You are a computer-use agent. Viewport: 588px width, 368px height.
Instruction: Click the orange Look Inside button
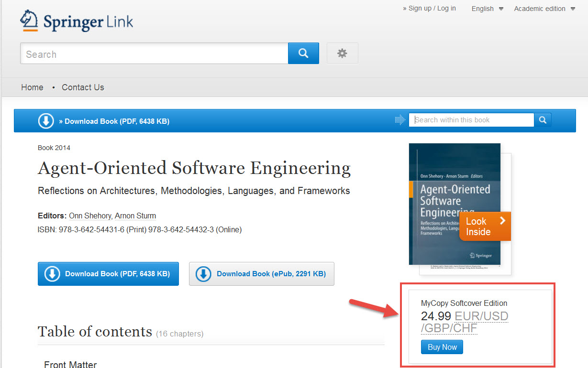click(x=485, y=227)
